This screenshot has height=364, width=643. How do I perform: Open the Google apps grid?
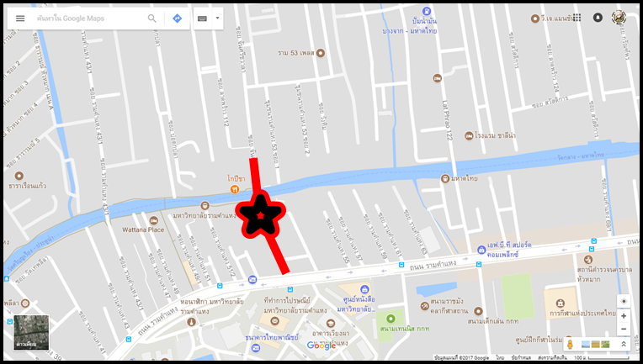pyautogui.click(x=577, y=17)
